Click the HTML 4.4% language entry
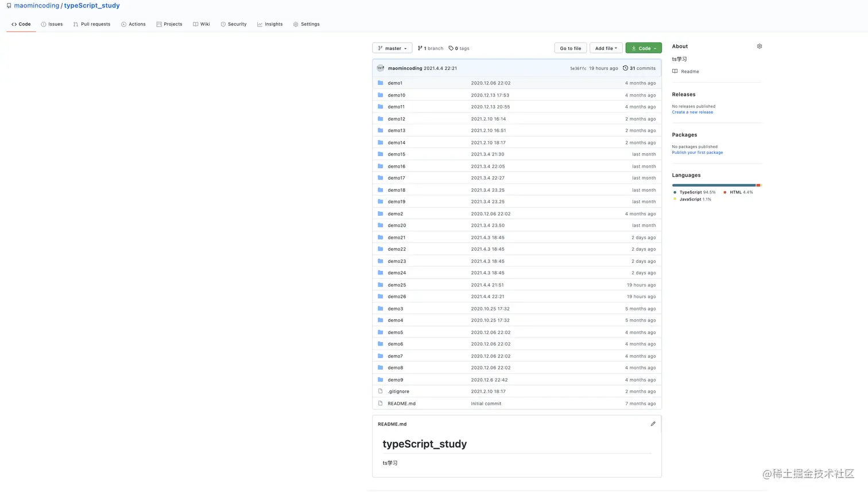 [738, 192]
